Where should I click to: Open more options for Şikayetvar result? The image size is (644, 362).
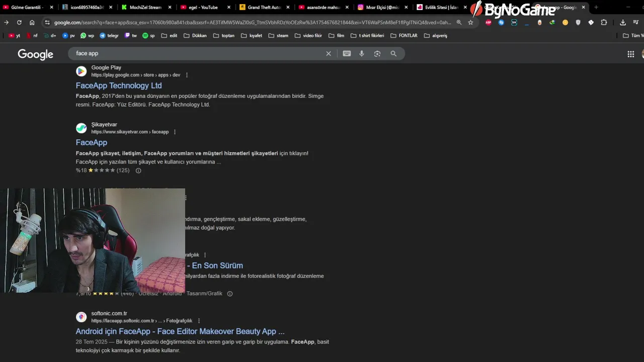(x=175, y=132)
